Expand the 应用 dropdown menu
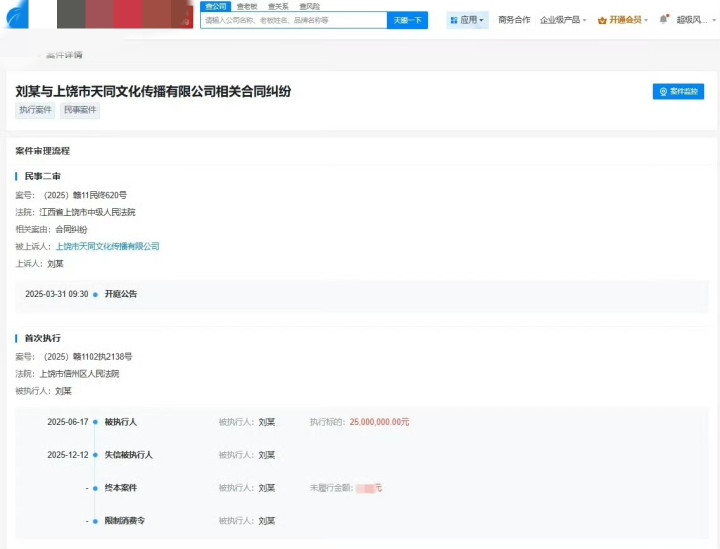This screenshot has height=549, width=720. (467, 20)
